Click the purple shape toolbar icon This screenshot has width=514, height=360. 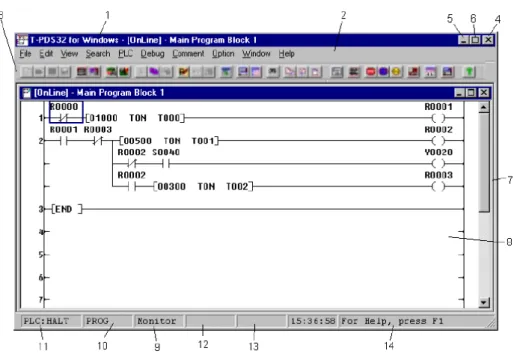pos(154,71)
